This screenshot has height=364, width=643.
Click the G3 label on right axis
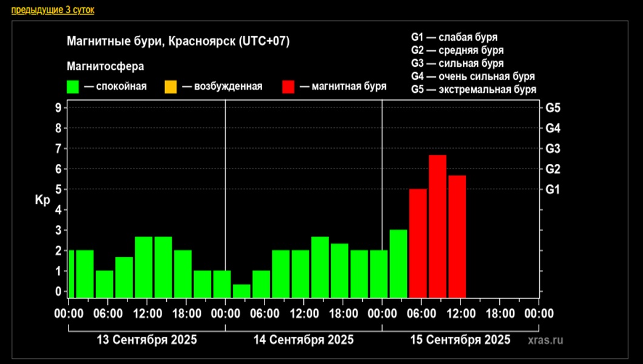(x=552, y=149)
